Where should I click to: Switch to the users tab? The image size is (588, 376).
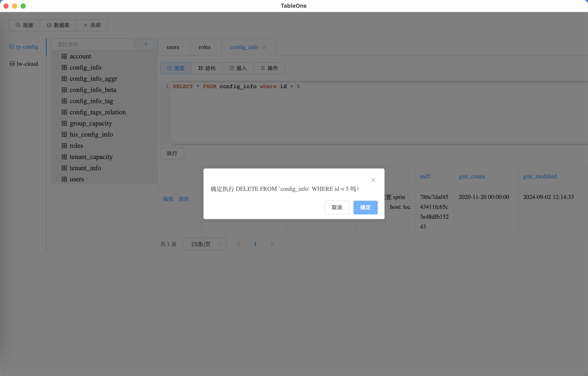tap(173, 47)
